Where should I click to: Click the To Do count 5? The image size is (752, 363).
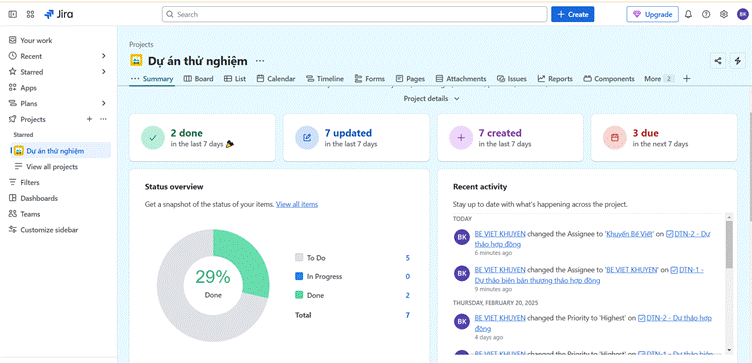point(408,258)
